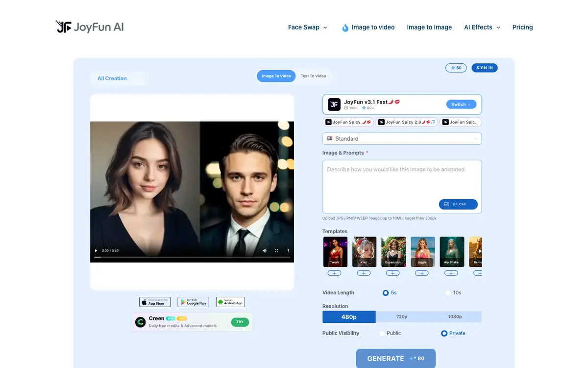Open the App Store download badge
Image resolution: width=588 pixels, height=368 pixels.
[155, 302]
